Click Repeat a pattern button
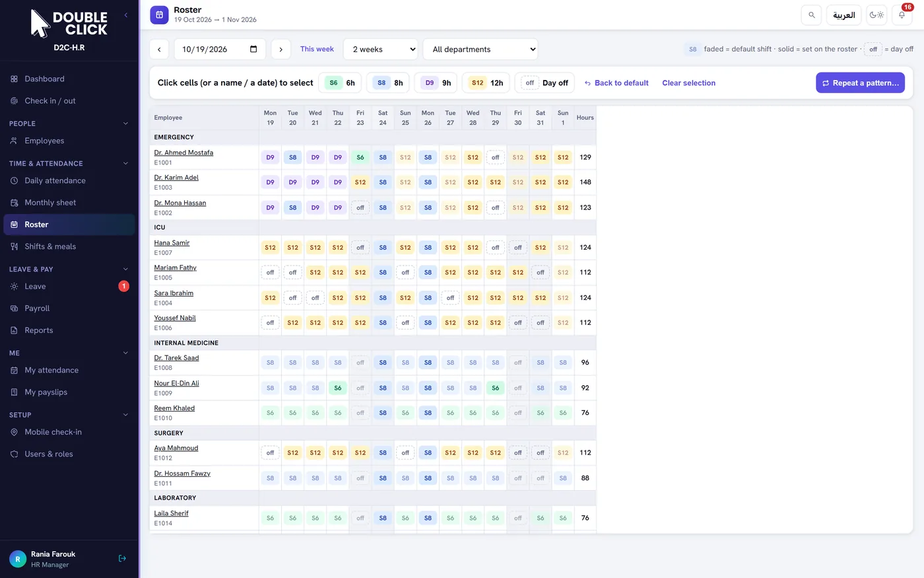The width and height of the screenshot is (924, 578). pos(860,83)
